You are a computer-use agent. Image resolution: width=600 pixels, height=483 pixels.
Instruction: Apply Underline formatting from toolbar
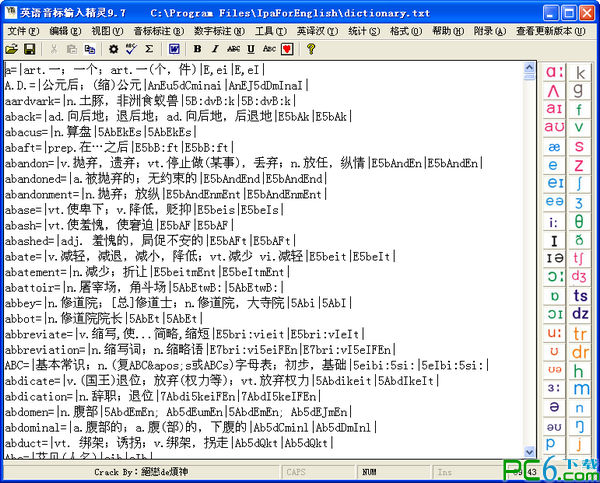click(250, 49)
